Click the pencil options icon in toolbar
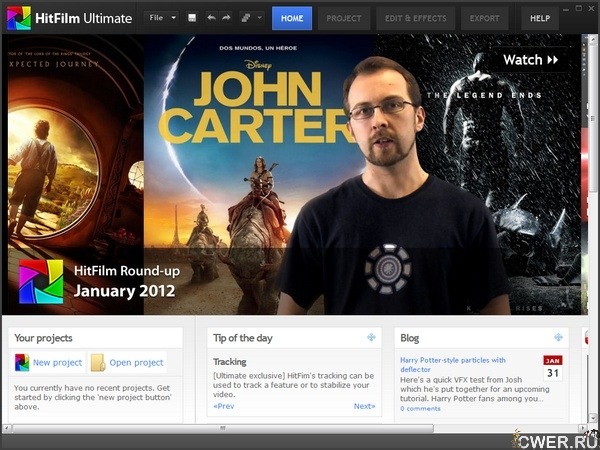The height and width of the screenshot is (450, 600). click(246, 18)
